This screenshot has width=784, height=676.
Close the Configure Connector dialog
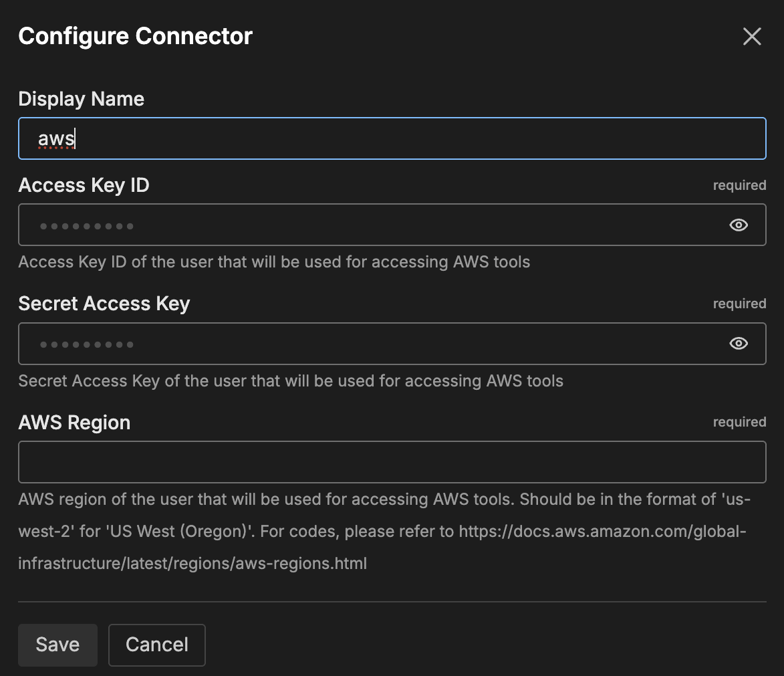[752, 37]
